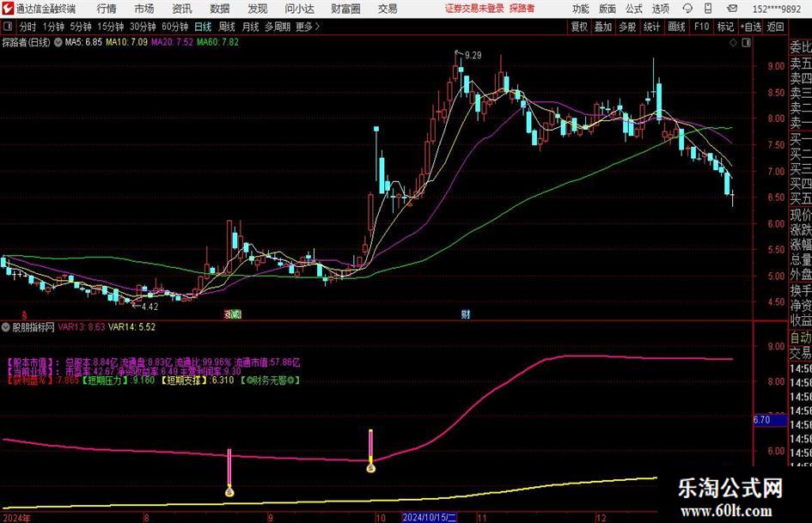Add stock with +自选 button

(x=751, y=27)
